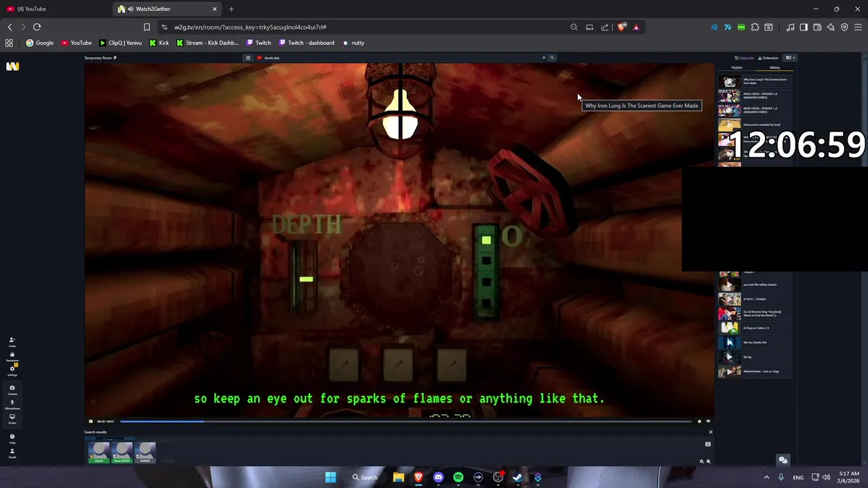Open the Kick bookmark

pyautogui.click(x=159, y=43)
